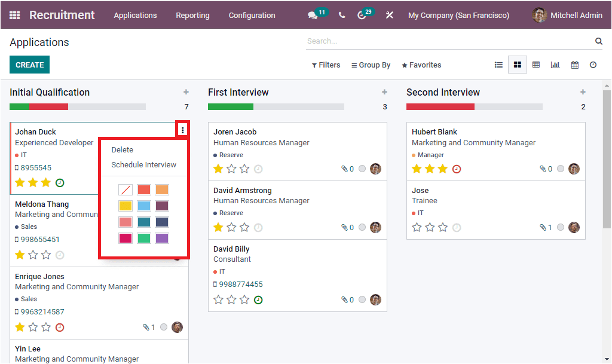Open the apps grid menu icon
The width and height of the screenshot is (612, 364).
click(x=14, y=14)
